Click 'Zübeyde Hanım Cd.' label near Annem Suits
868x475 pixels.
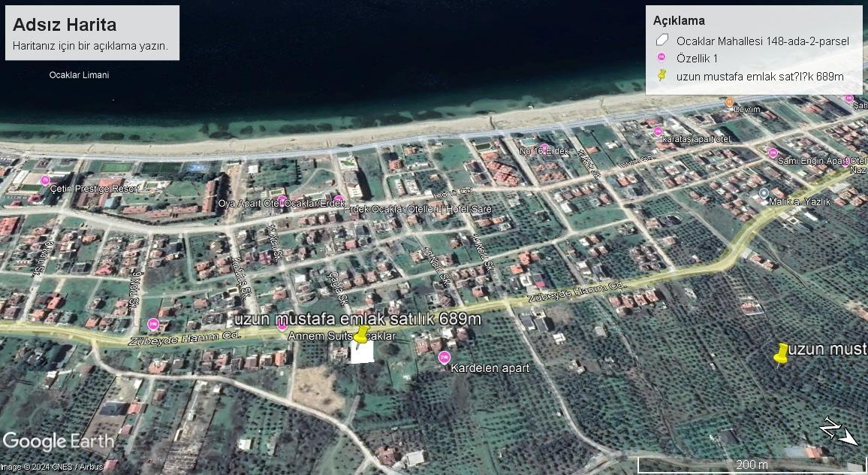pos(185,337)
